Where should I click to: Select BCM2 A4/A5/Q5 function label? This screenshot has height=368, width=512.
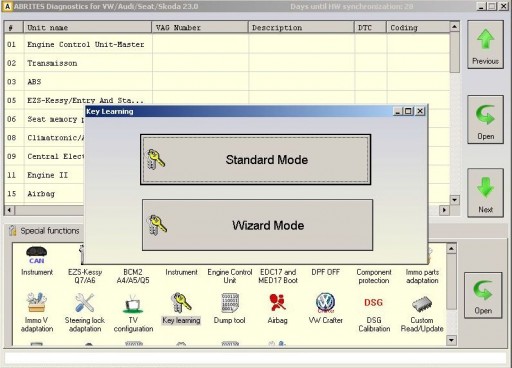click(x=133, y=276)
